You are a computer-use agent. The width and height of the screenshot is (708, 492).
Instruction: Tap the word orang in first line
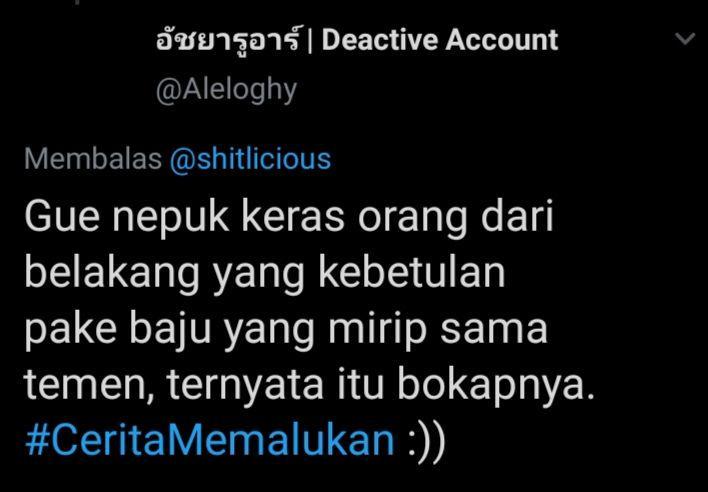(413, 219)
